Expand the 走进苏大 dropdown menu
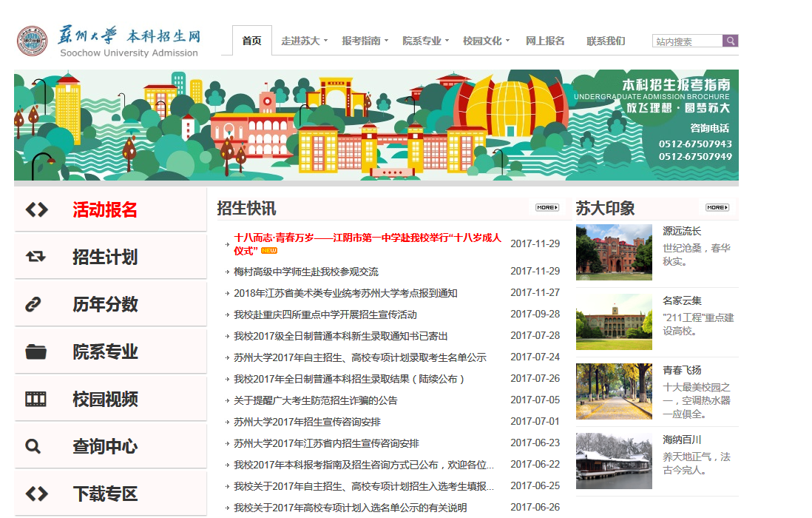 click(304, 41)
